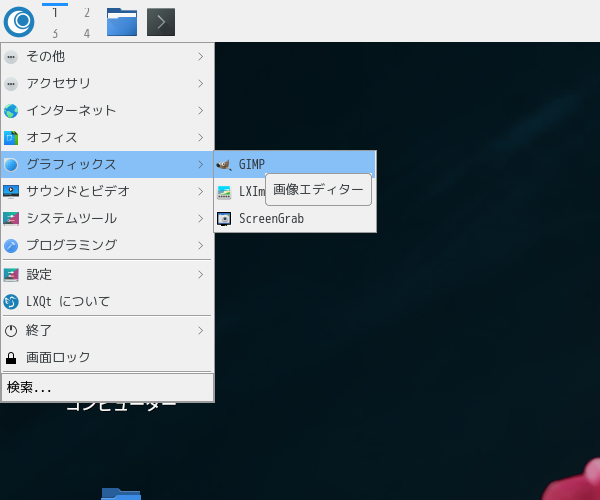Click the LXQt main menu button
600x500 pixels.
pos(19,22)
